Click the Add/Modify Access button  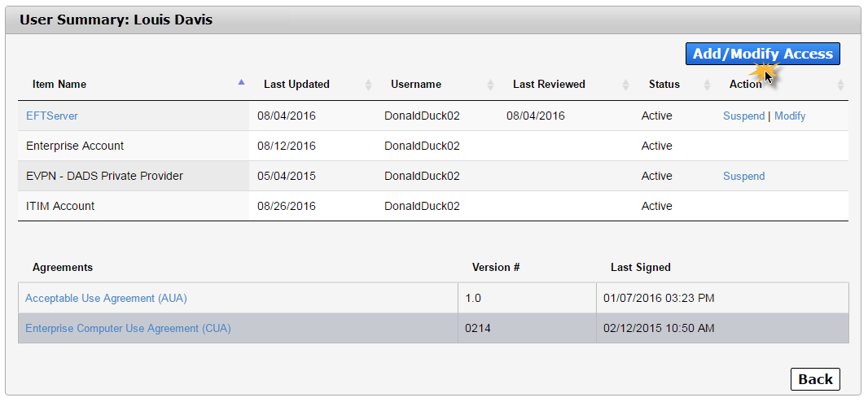tap(762, 54)
